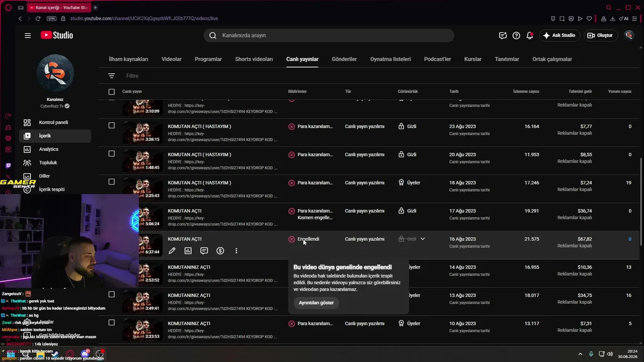Check the box for the 13 Ağu 2023 stream
The height and width of the screenshot is (362, 644).
click(x=112, y=295)
